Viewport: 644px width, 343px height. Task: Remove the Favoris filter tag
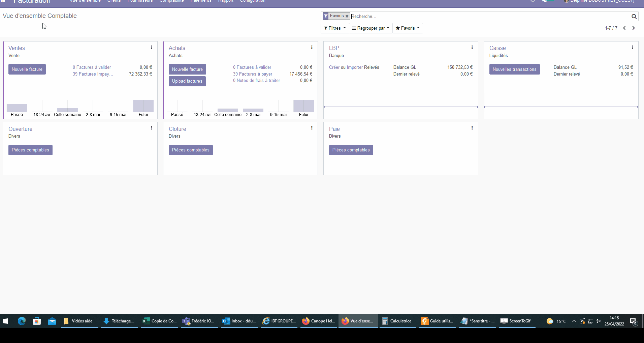347,16
